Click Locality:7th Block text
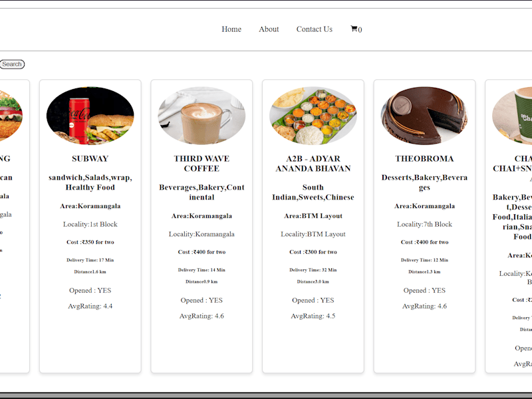Image resolution: width=532 pixels, height=399 pixels. point(424,224)
